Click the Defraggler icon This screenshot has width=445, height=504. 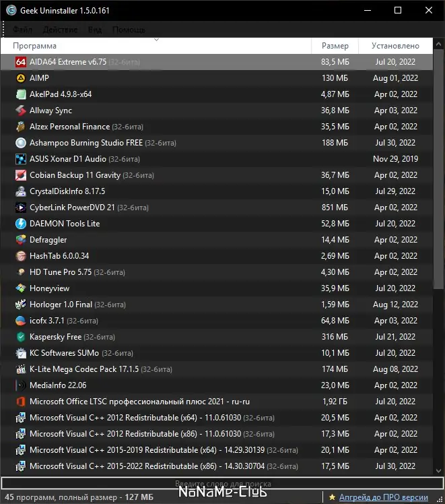coord(21,240)
